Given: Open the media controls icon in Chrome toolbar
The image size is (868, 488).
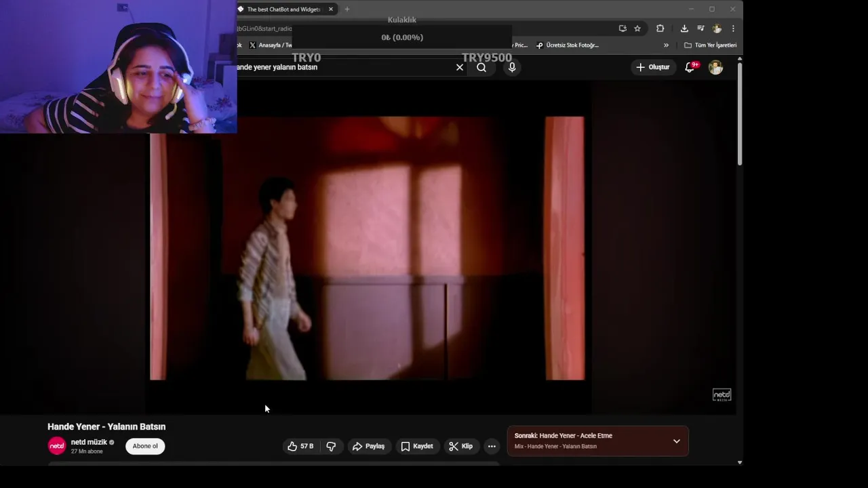Looking at the screenshot, I should pyautogui.click(x=701, y=28).
